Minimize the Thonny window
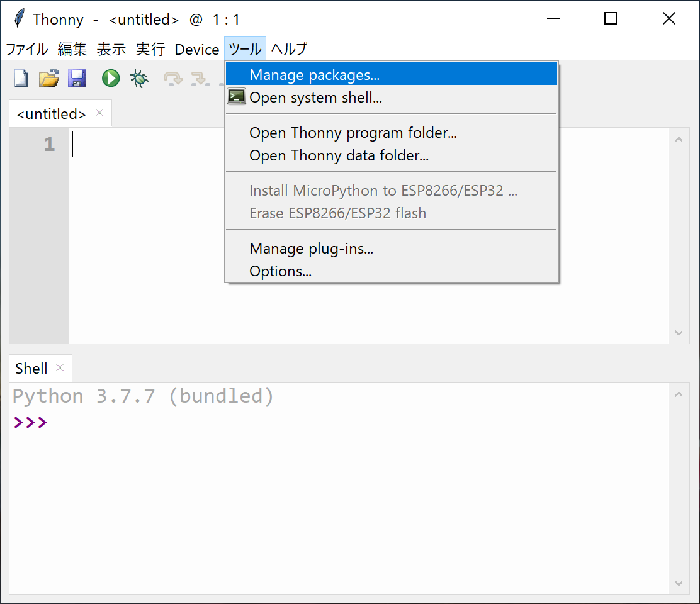 tap(553, 18)
